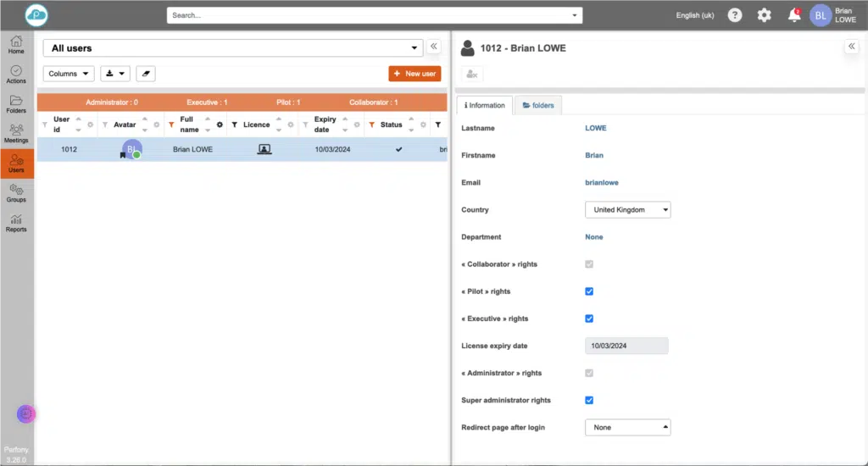This screenshot has height=466, width=868.
Task: Open Redirect page after login dropdown
Action: tap(627, 427)
